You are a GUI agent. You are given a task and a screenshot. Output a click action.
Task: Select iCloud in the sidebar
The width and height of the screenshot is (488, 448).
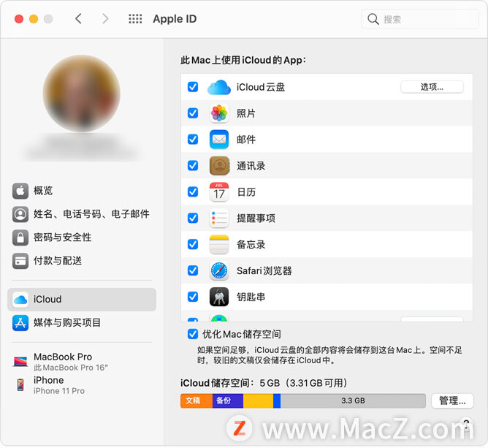click(x=82, y=300)
